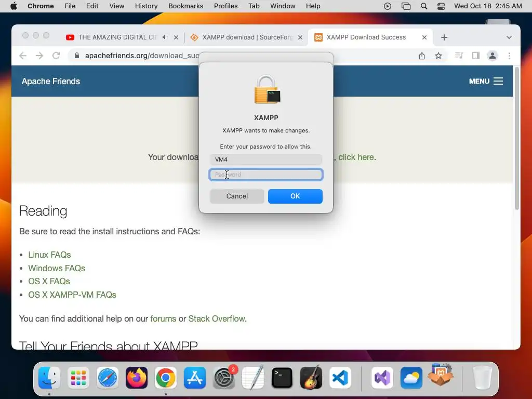This screenshot has height=399, width=532.
Task: Open a new Chrome tab
Action: point(444,37)
